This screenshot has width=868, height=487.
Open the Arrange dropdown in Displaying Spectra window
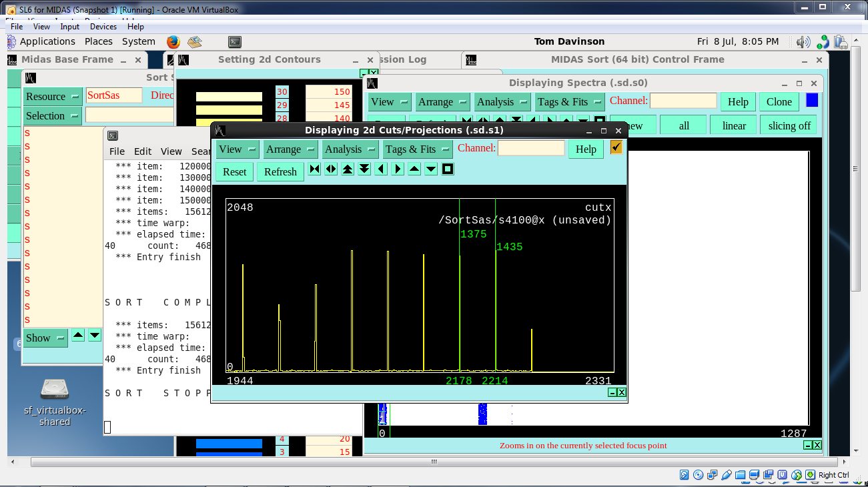tap(442, 102)
